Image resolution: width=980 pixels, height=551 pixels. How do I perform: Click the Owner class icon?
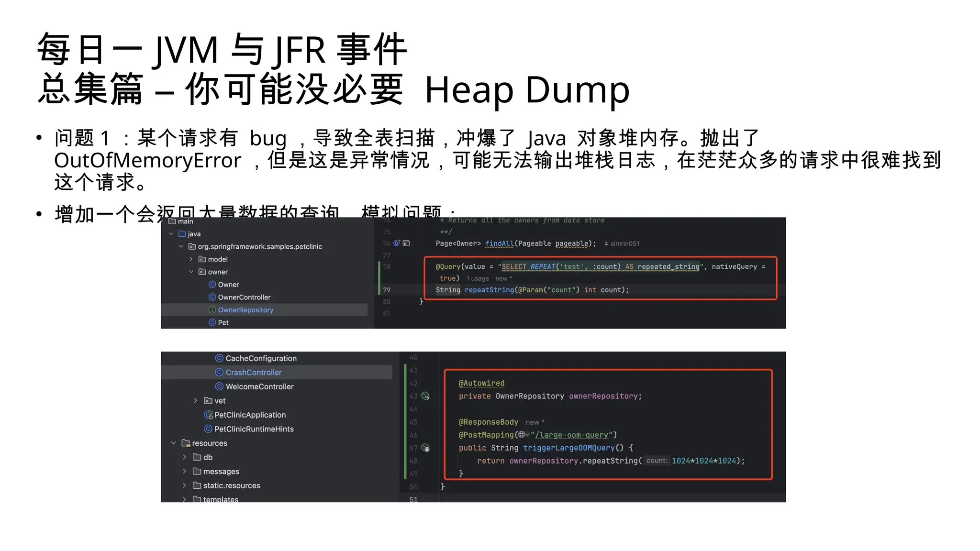[x=212, y=285]
